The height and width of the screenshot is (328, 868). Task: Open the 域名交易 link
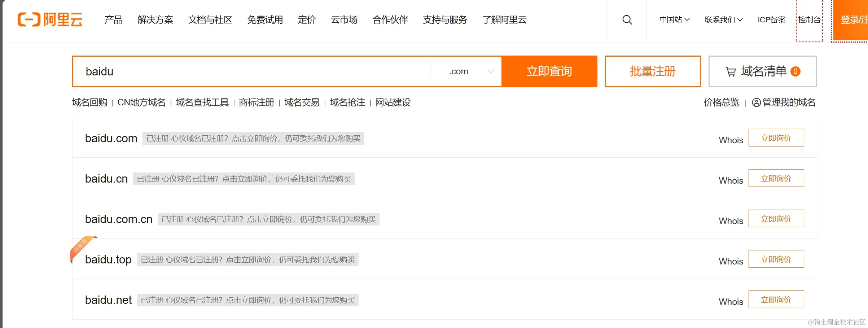[x=302, y=102]
